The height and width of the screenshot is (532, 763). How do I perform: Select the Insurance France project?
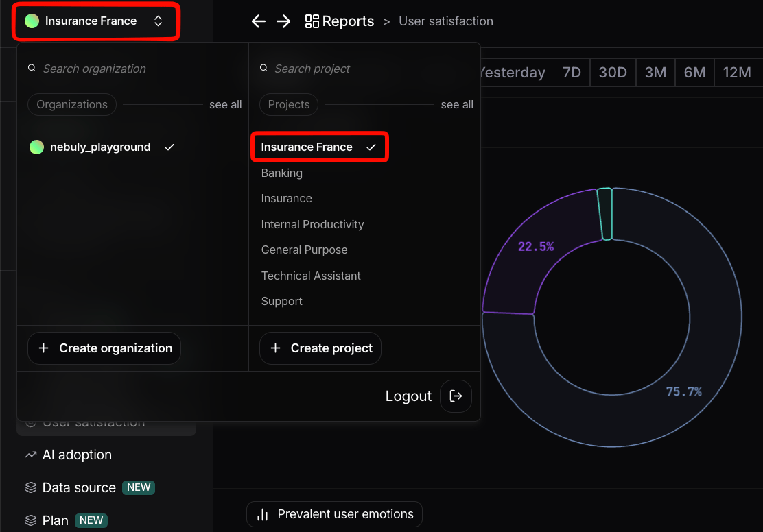tap(319, 147)
